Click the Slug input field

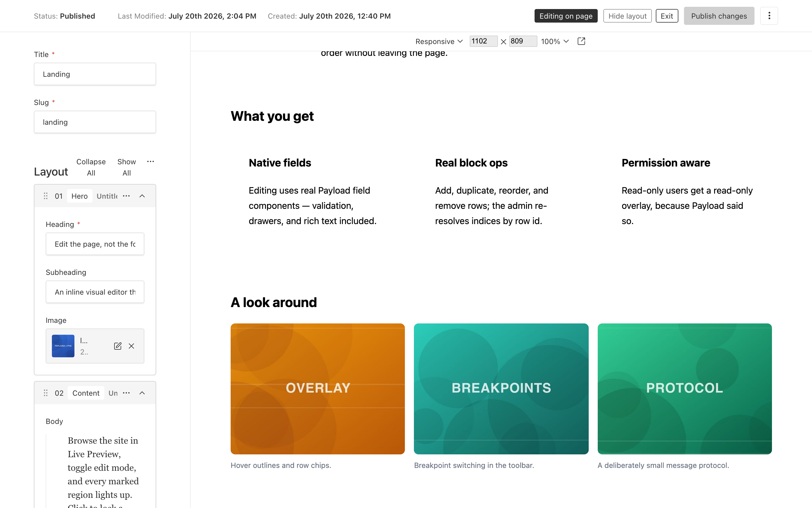pos(95,122)
